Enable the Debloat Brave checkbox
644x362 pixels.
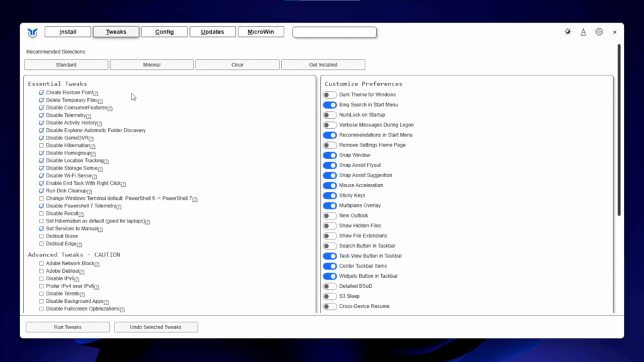(x=42, y=236)
